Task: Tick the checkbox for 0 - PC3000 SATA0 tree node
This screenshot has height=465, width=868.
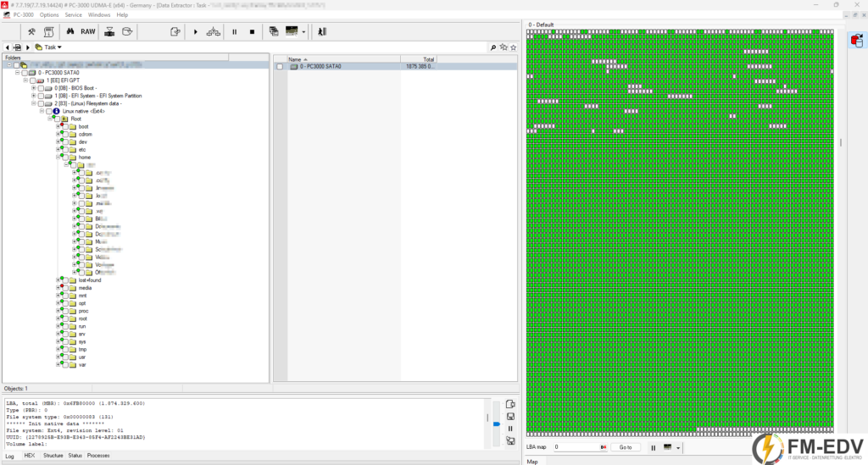Action: (25, 73)
